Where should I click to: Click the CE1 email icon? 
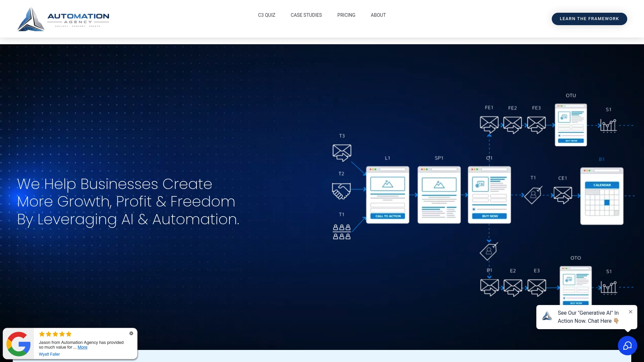coord(563,195)
